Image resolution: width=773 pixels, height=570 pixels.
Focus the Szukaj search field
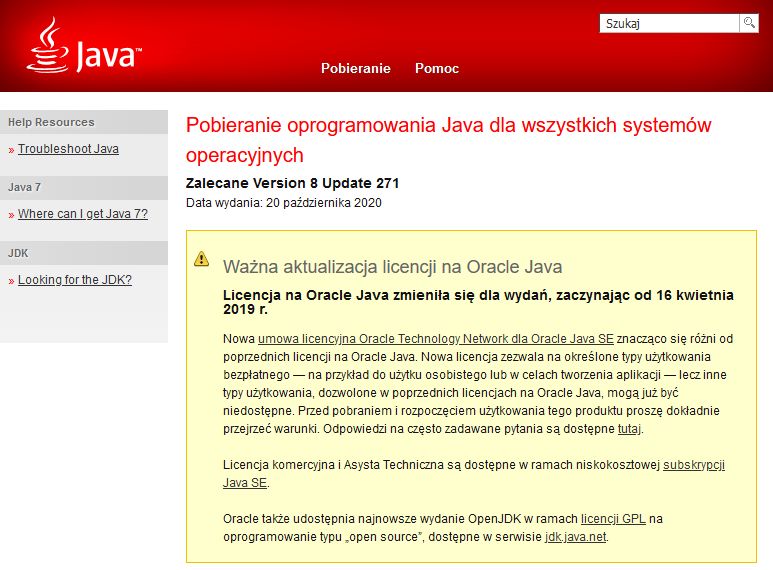[669, 23]
